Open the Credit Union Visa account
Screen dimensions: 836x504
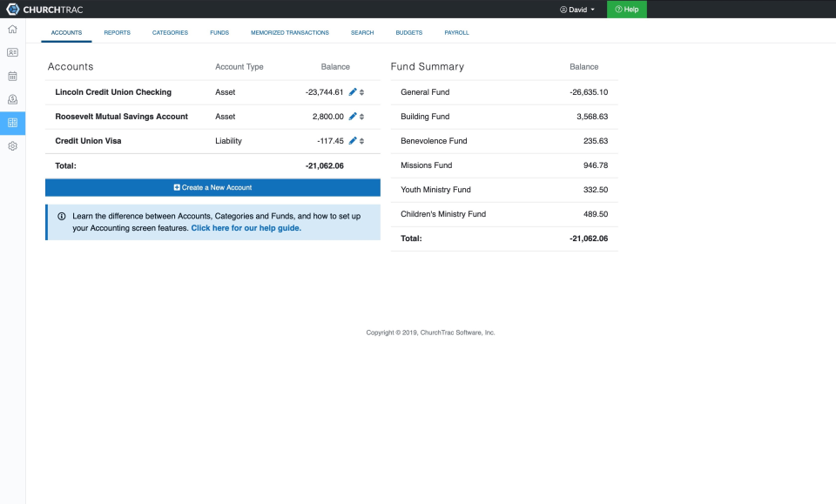click(x=89, y=141)
